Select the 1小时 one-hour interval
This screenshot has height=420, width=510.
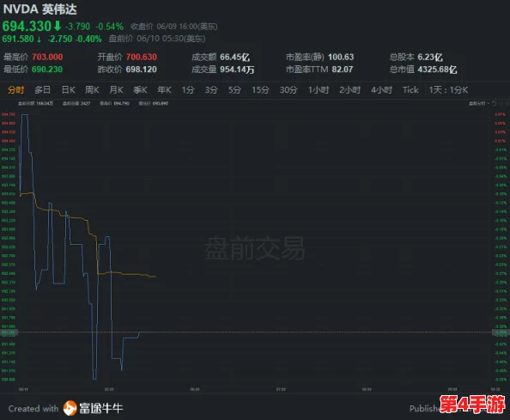(319, 90)
